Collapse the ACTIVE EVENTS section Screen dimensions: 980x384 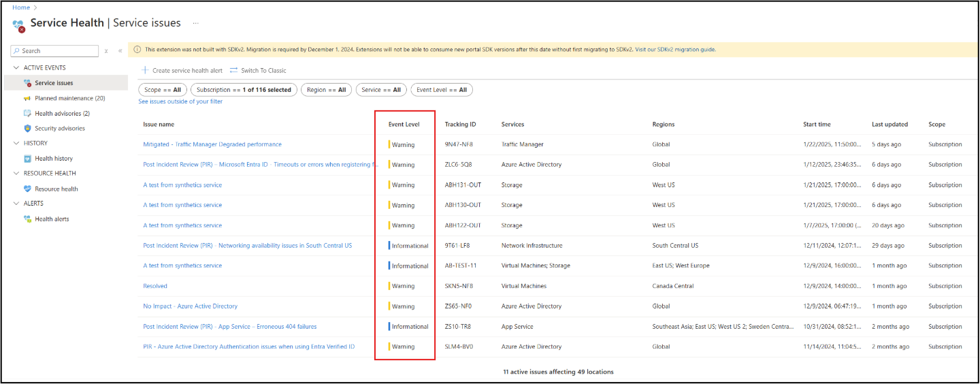pyautogui.click(x=16, y=67)
